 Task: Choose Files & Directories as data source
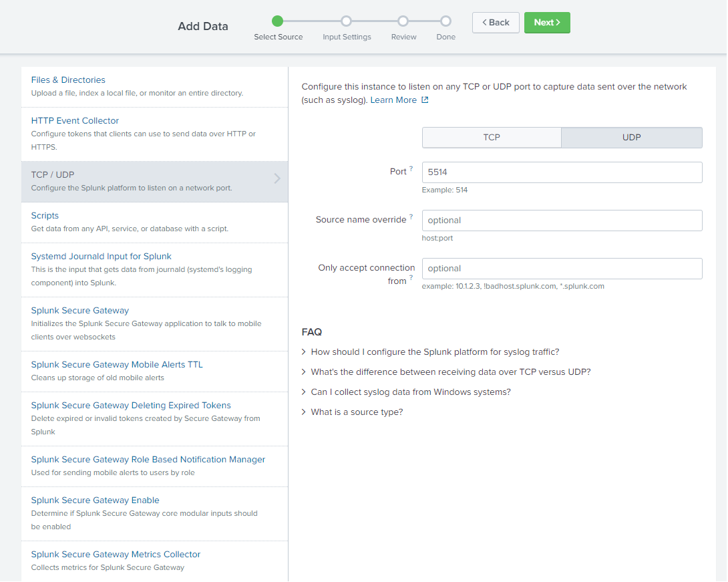pyautogui.click(x=68, y=80)
